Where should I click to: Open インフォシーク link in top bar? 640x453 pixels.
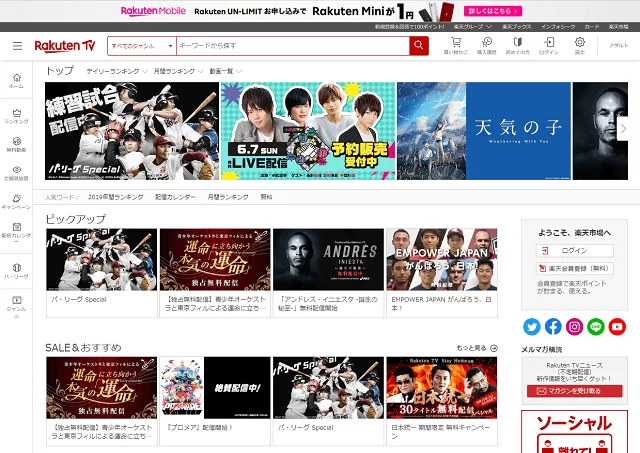pos(558,27)
